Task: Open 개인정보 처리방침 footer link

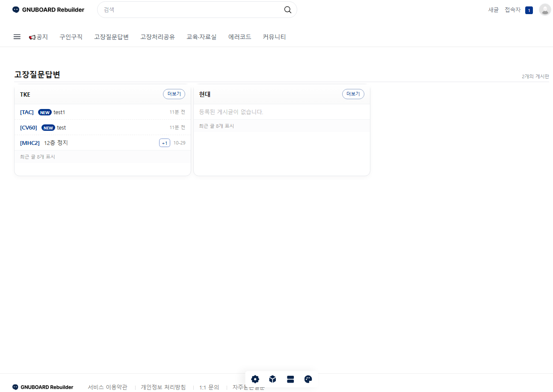Action: click(x=163, y=387)
